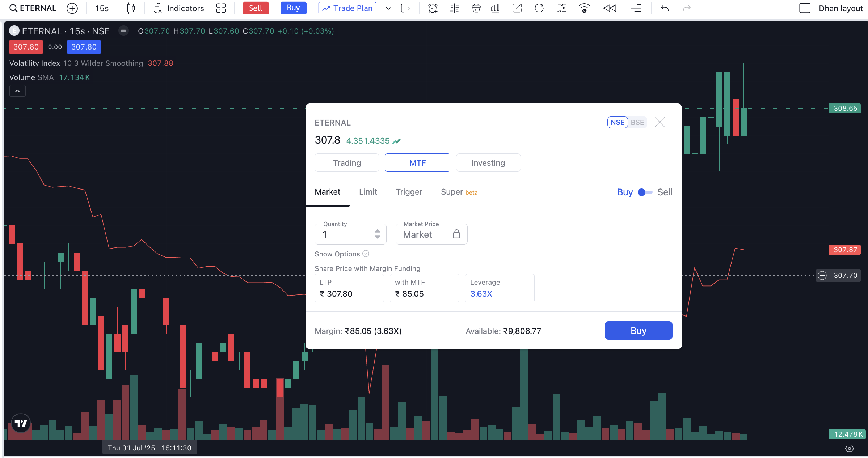This screenshot has height=458, width=868.
Task: Click the plus icon at 307.70 price
Action: point(822,276)
